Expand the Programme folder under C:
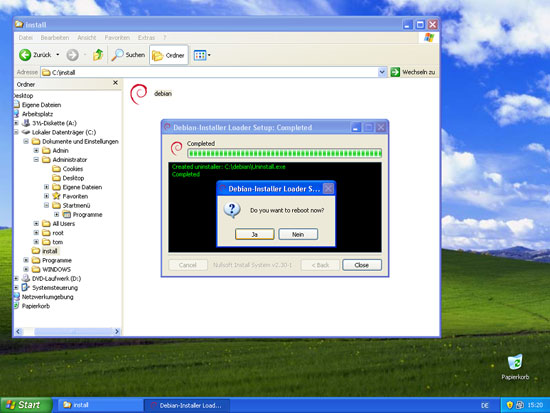The image size is (550, 413). click(26, 260)
